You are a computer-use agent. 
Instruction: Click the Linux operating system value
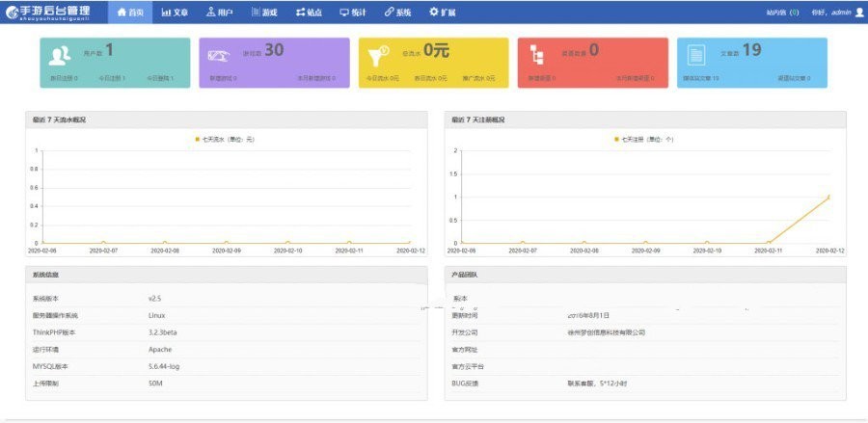click(x=156, y=316)
